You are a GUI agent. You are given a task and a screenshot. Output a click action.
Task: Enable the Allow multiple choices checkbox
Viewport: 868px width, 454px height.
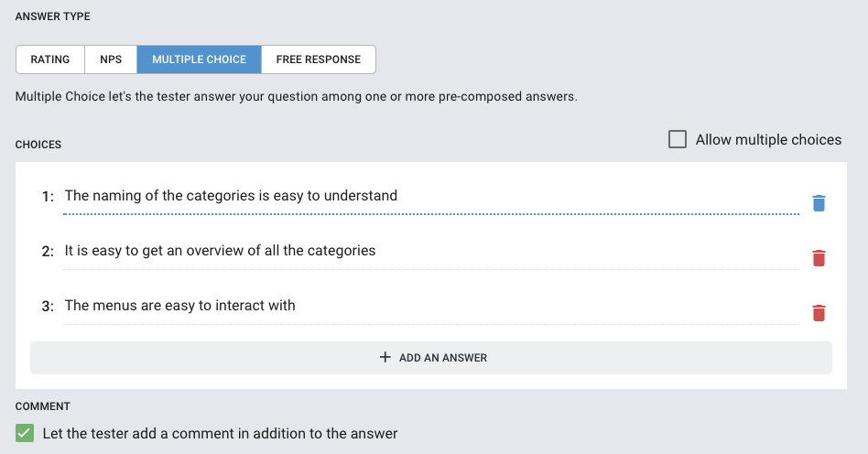tap(677, 139)
